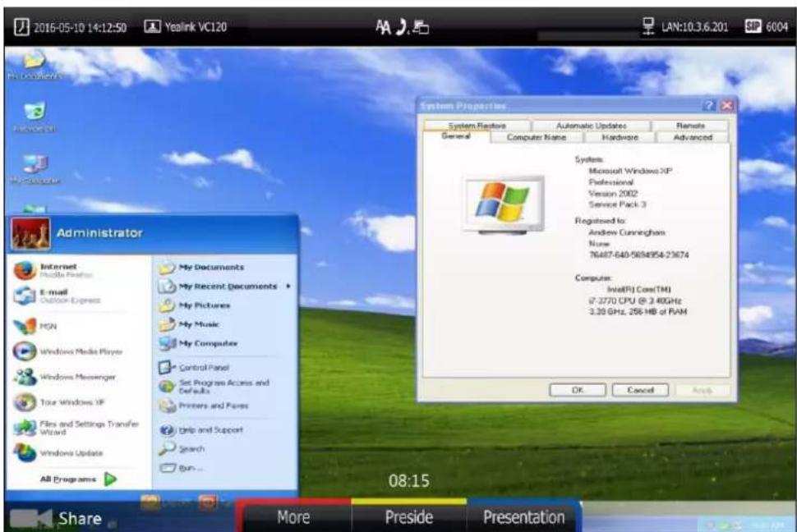Open Mozilla Firefox Internet icon in Start menu
This screenshot has height=532, width=797.
coord(25,270)
